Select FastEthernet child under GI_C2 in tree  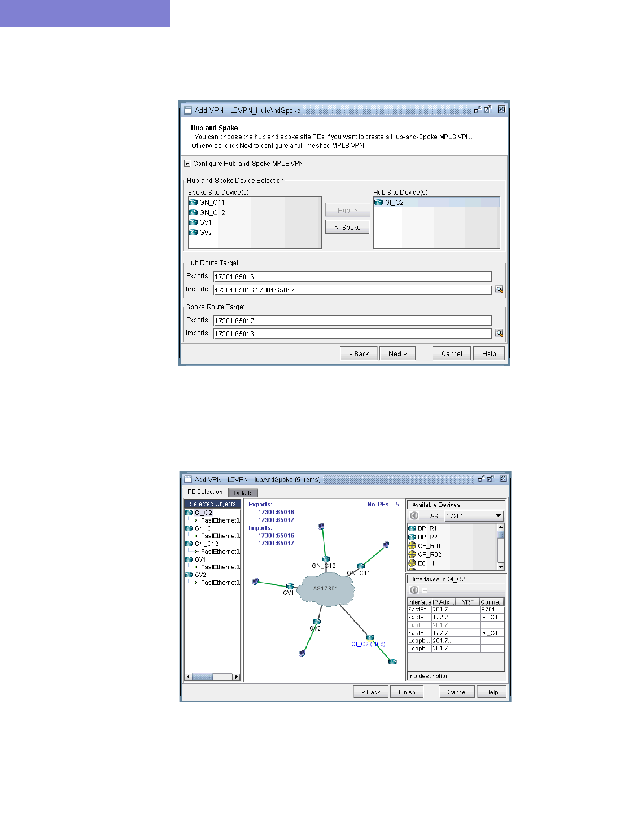217,520
